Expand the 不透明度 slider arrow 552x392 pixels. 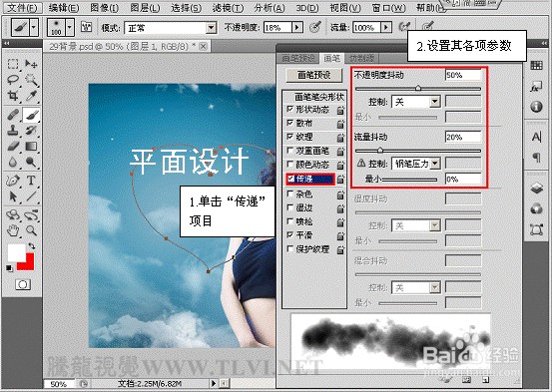coord(297,27)
